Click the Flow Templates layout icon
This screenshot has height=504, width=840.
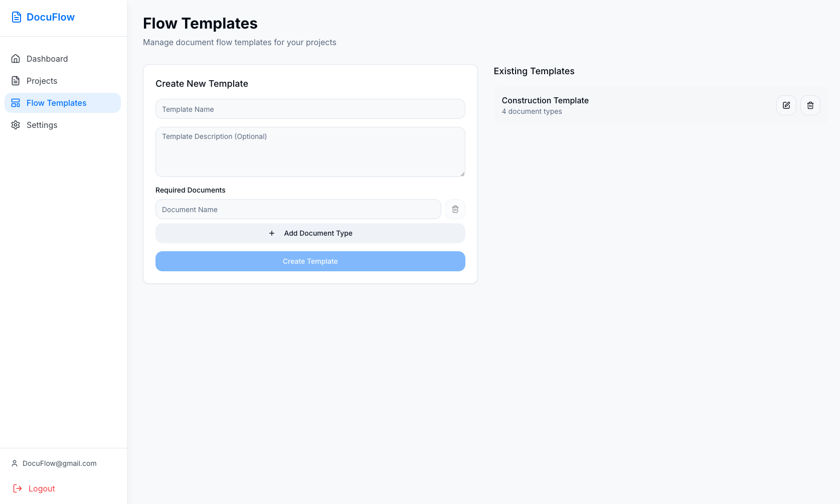[16, 103]
